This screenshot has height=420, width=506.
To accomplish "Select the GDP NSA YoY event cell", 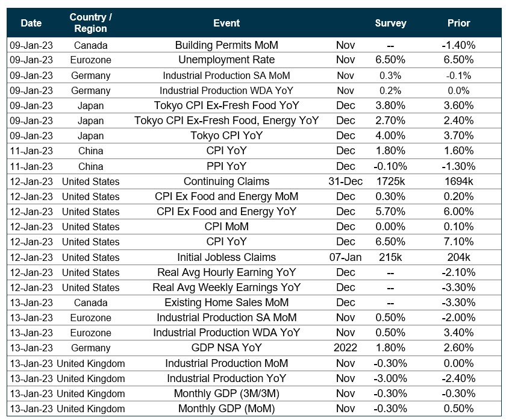I will tap(226, 348).
